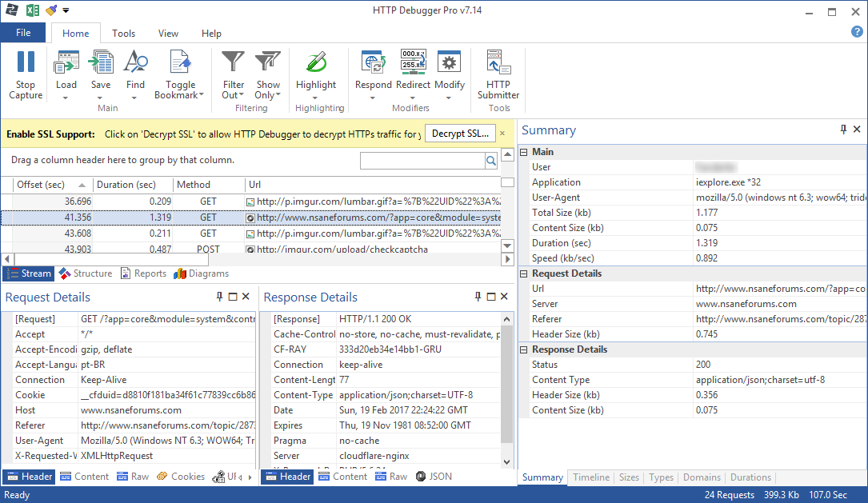Viewport: 868px width, 503px height.
Task: Switch to the View ribbon tab
Action: click(168, 34)
